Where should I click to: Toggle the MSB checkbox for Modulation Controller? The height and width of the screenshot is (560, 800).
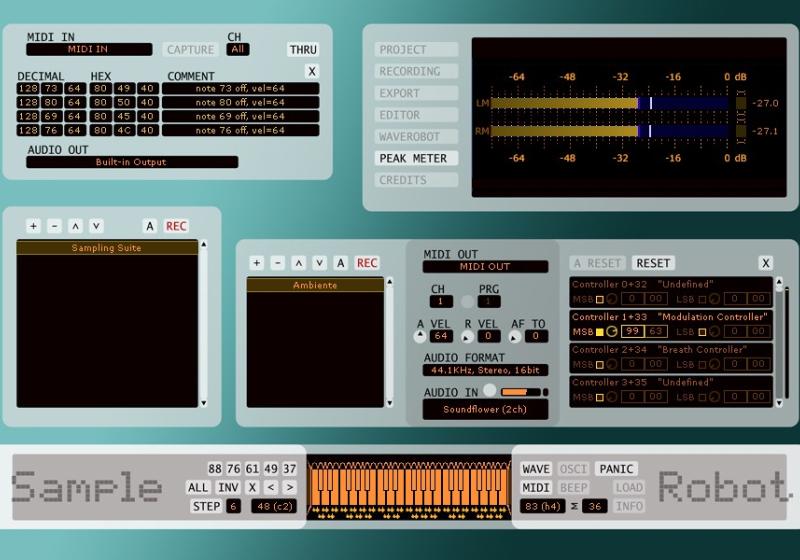pos(600,331)
